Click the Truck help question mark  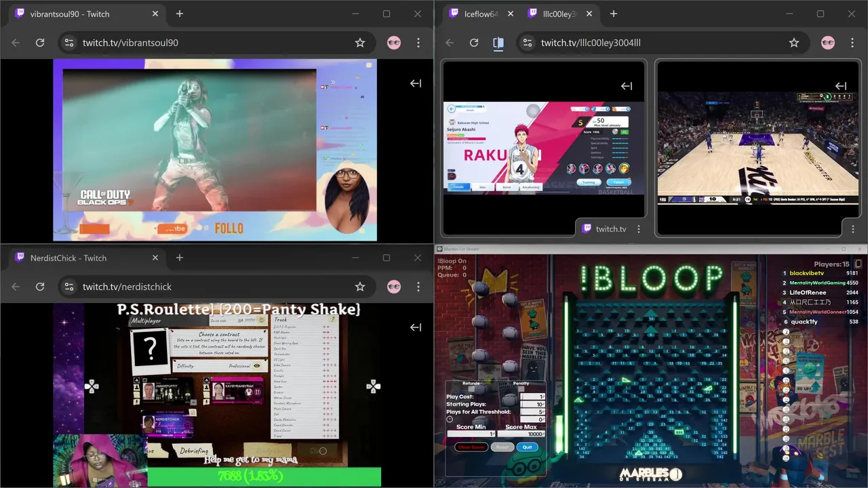(333, 319)
